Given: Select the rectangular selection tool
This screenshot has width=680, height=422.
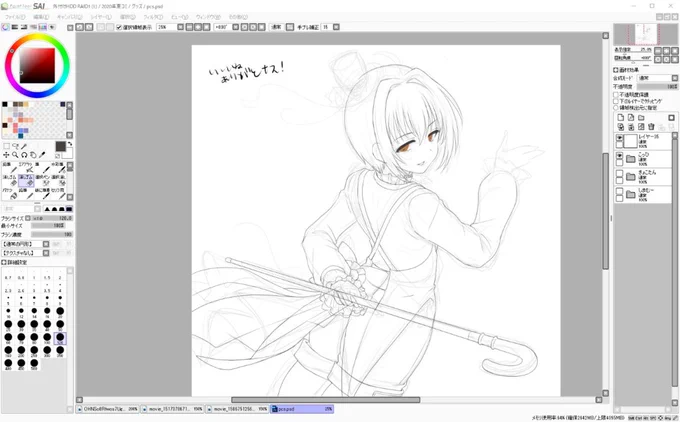Looking at the screenshot, I should coord(7,147).
